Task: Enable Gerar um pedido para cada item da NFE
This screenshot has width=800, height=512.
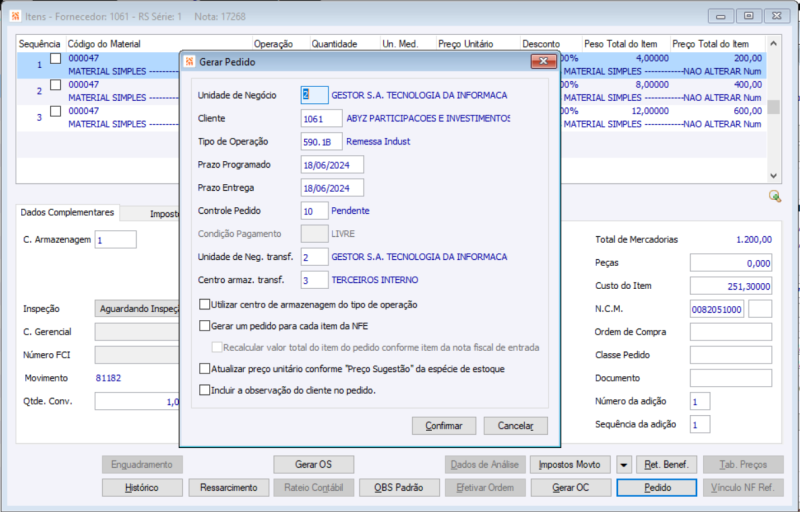Action: coord(205,326)
